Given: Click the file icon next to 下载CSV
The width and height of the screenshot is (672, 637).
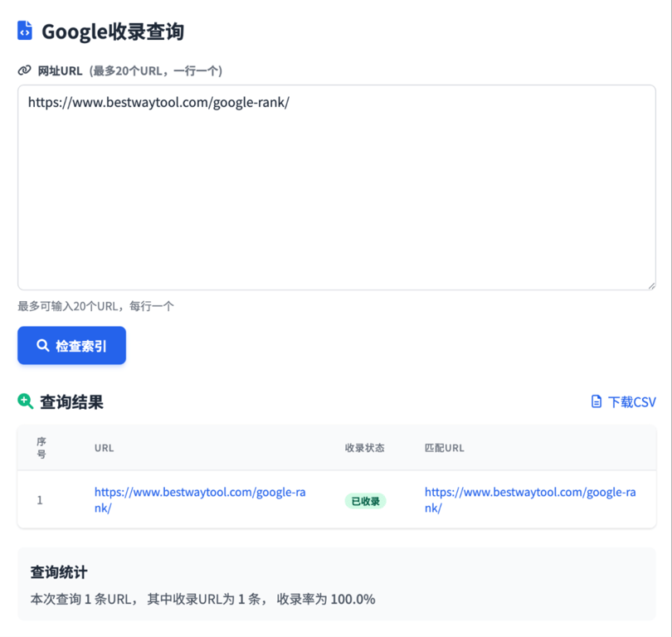Looking at the screenshot, I should pos(597,401).
